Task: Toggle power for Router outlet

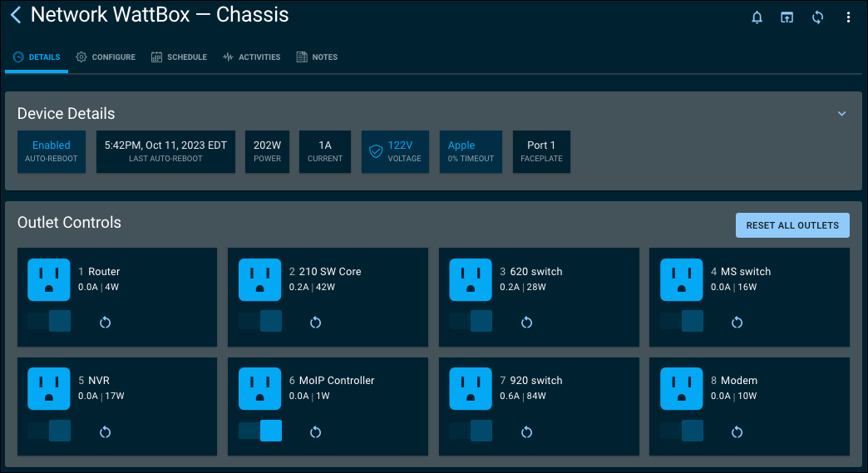Action: point(49,321)
